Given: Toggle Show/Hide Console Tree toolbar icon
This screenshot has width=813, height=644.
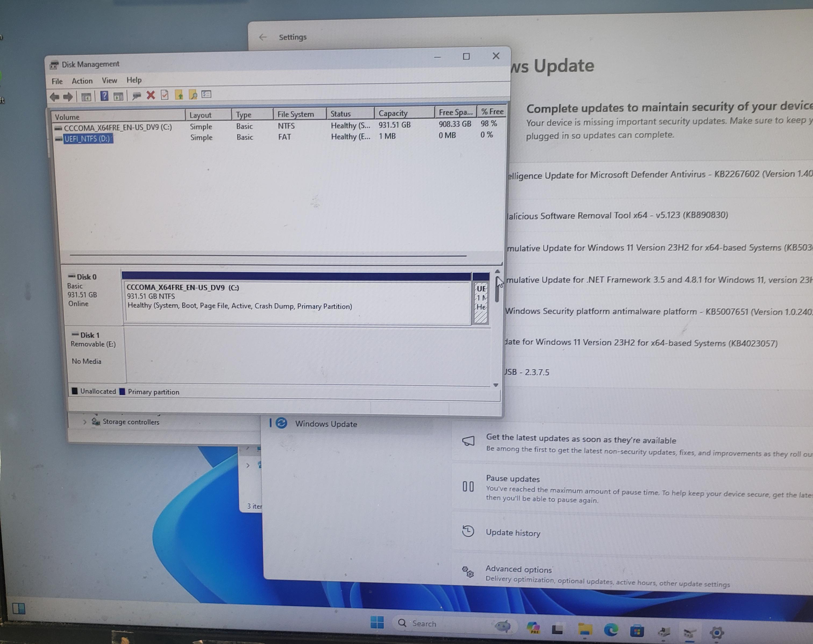Looking at the screenshot, I should pyautogui.click(x=86, y=97).
